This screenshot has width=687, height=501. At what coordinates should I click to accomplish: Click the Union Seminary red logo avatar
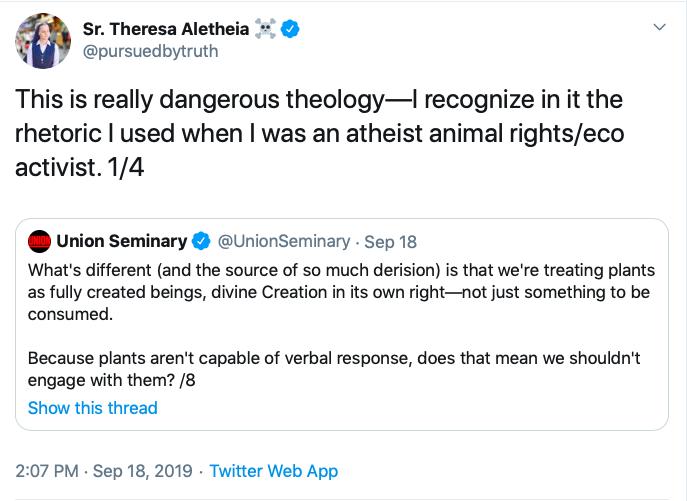click(x=39, y=241)
